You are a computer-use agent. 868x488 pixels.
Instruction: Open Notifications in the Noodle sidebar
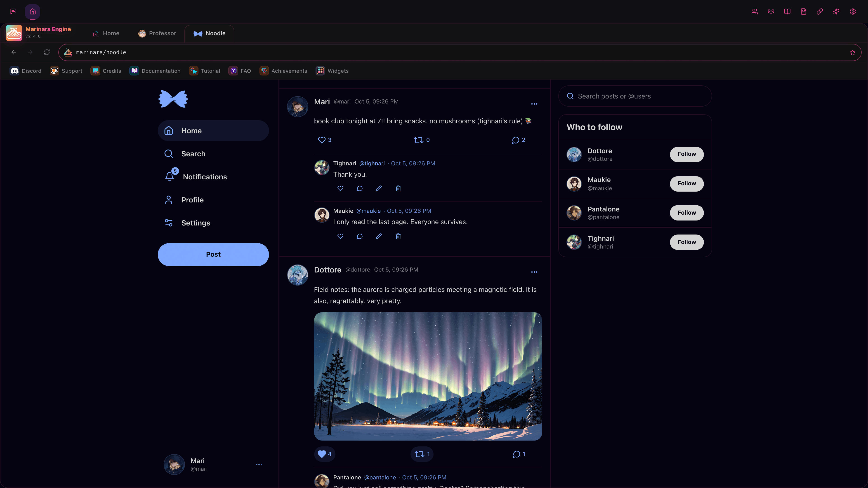click(x=213, y=177)
